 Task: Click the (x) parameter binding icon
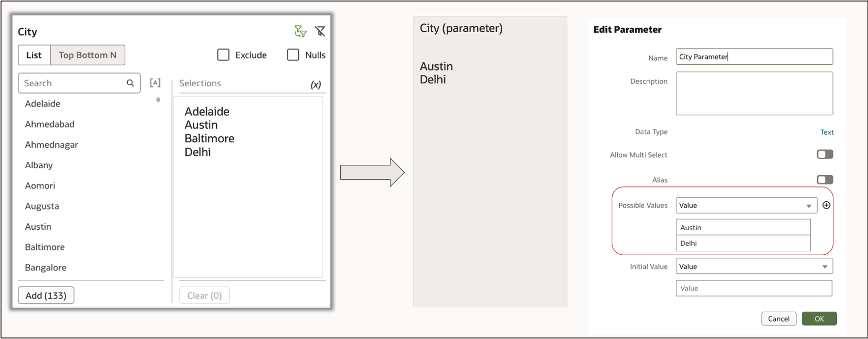pyautogui.click(x=315, y=85)
